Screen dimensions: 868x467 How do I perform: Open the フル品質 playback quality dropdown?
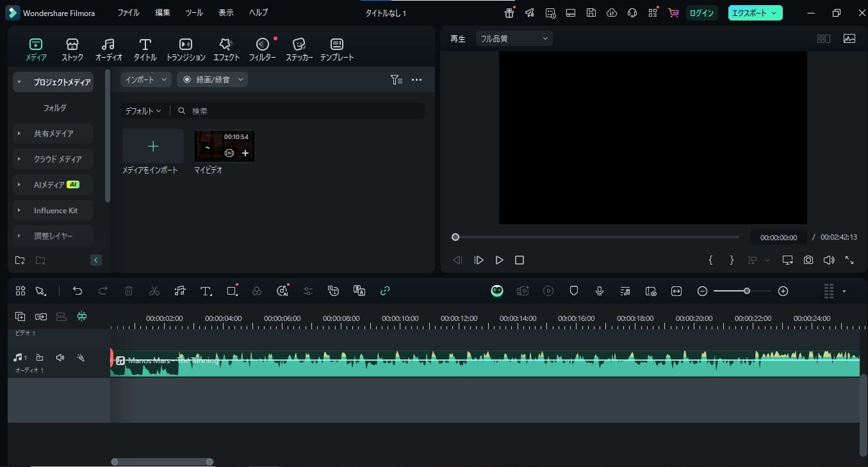(x=514, y=38)
